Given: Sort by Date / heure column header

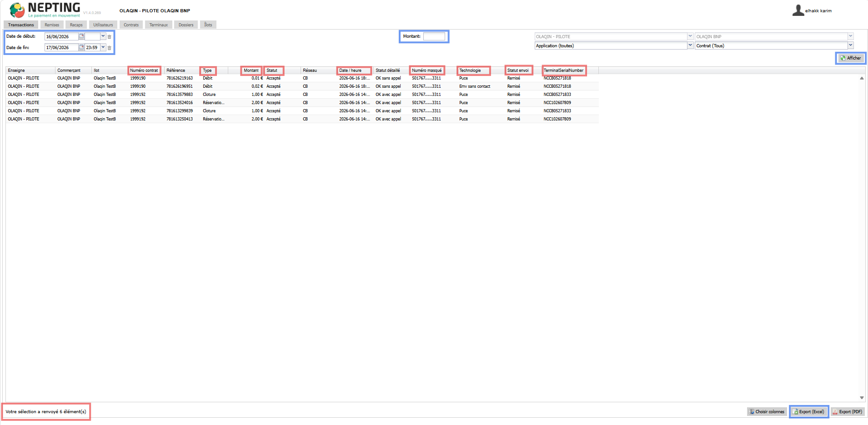Looking at the screenshot, I should (355, 70).
